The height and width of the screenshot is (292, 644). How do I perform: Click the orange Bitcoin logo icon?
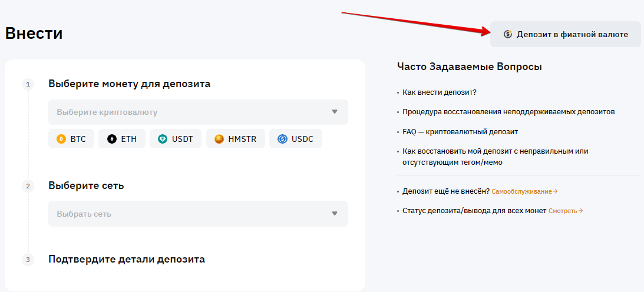tap(61, 139)
